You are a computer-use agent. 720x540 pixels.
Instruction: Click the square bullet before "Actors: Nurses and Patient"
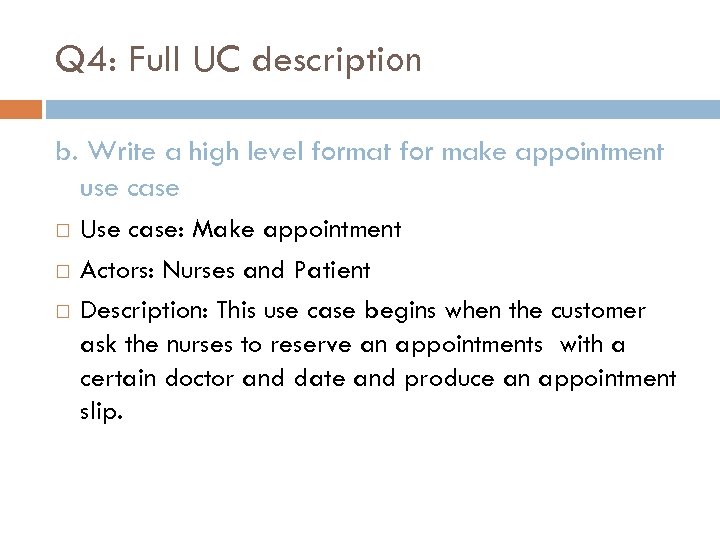(x=63, y=272)
